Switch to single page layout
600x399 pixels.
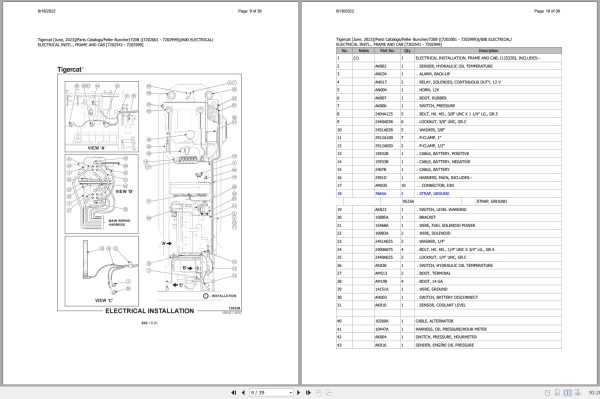click(547, 393)
